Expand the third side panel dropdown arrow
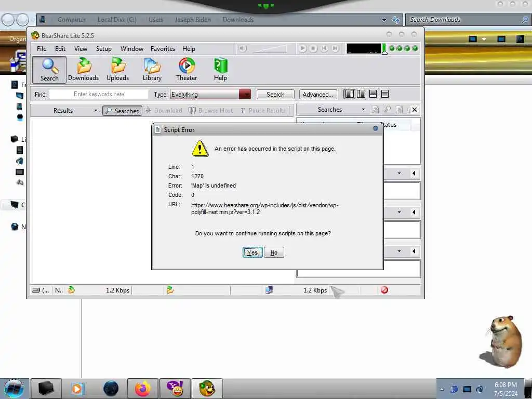532x399 pixels. [x=399, y=251]
